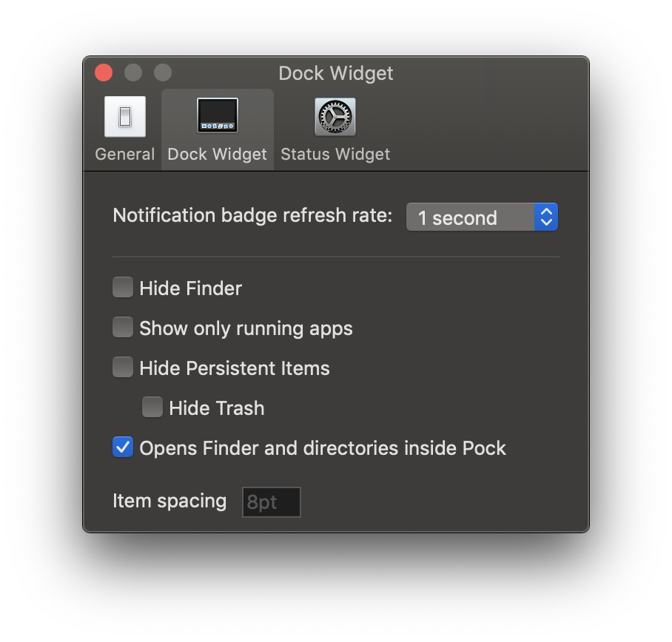The width and height of the screenshot is (672, 642).
Task: Click the Item spacing label
Action: pyautogui.click(x=169, y=501)
